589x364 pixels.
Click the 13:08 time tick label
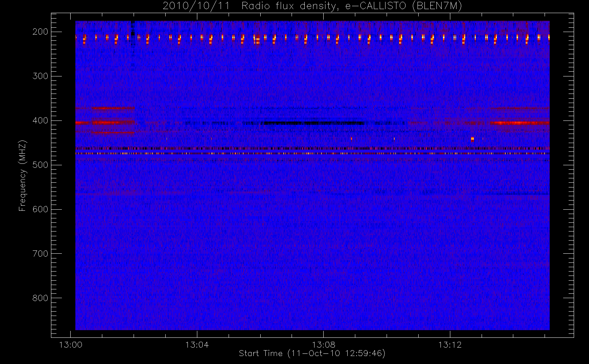pyautogui.click(x=324, y=345)
